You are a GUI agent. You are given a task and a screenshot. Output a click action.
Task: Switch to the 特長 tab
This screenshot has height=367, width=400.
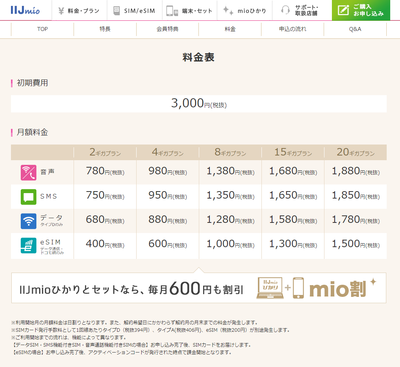[105, 29]
